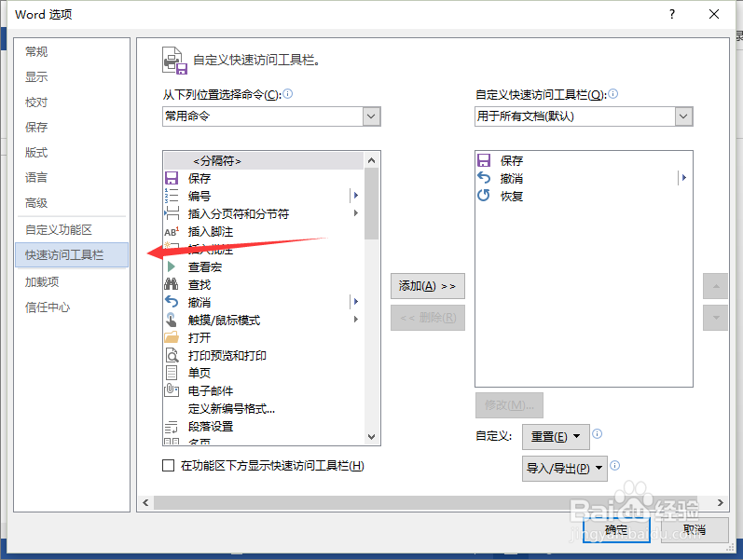The image size is (743, 560).
Task: Click info icon next to 导入/导出 button
Action: 615,465
